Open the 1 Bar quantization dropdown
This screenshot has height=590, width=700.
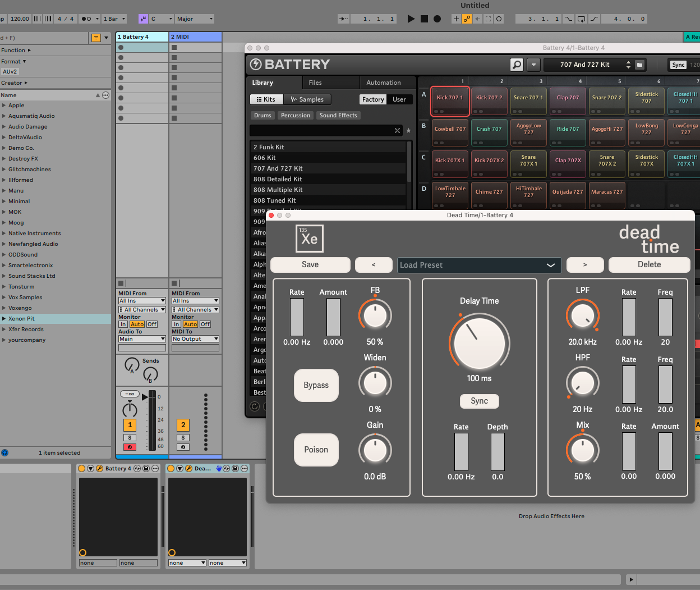tap(114, 19)
